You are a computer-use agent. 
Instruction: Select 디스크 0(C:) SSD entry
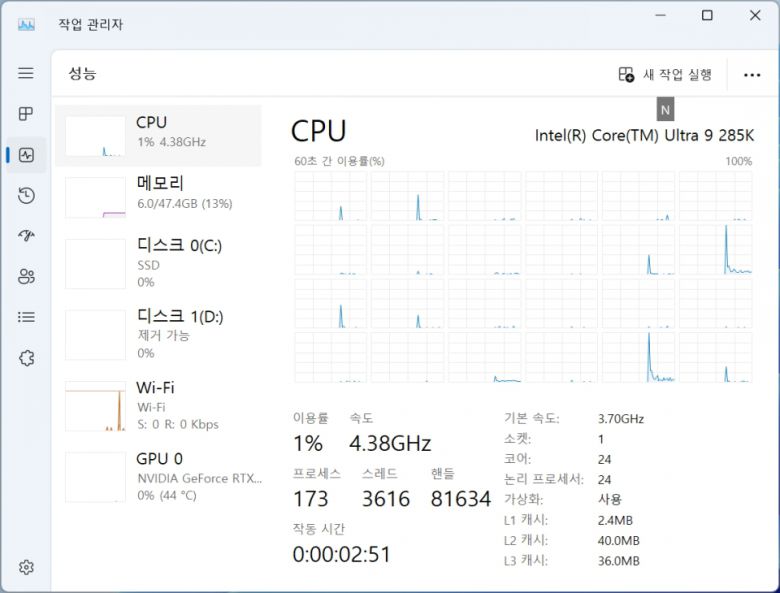pos(158,263)
